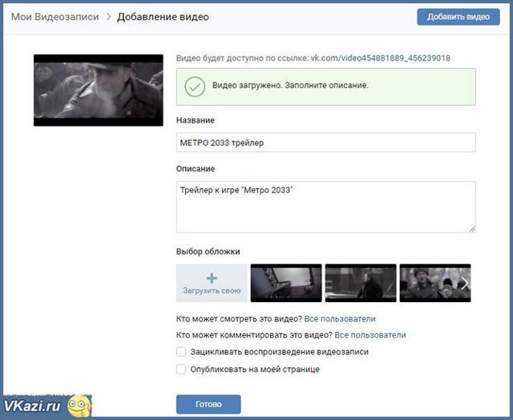Open video link vk.com/video454881889_456239018

tap(381, 59)
